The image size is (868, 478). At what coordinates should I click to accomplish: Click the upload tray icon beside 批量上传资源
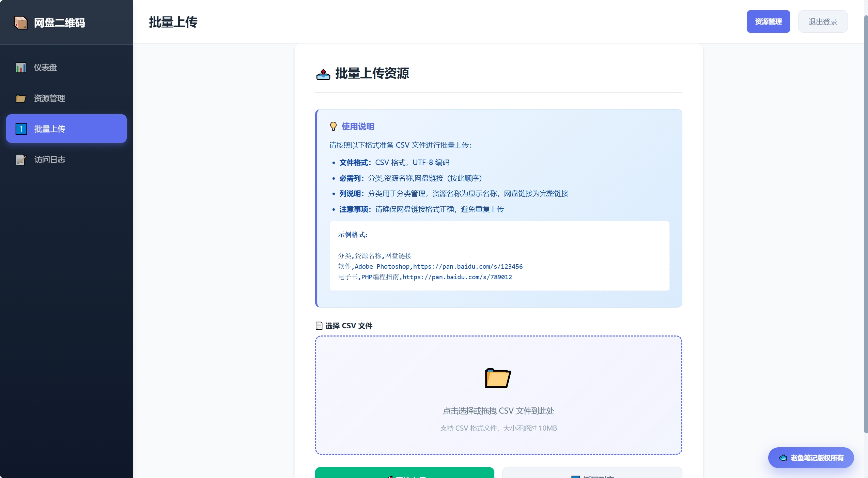click(323, 74)
